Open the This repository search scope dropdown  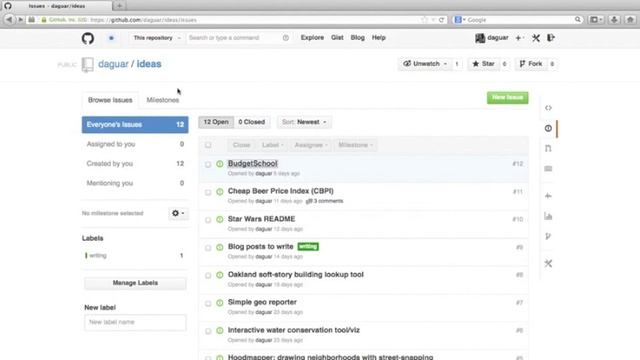tap(157, 38)
